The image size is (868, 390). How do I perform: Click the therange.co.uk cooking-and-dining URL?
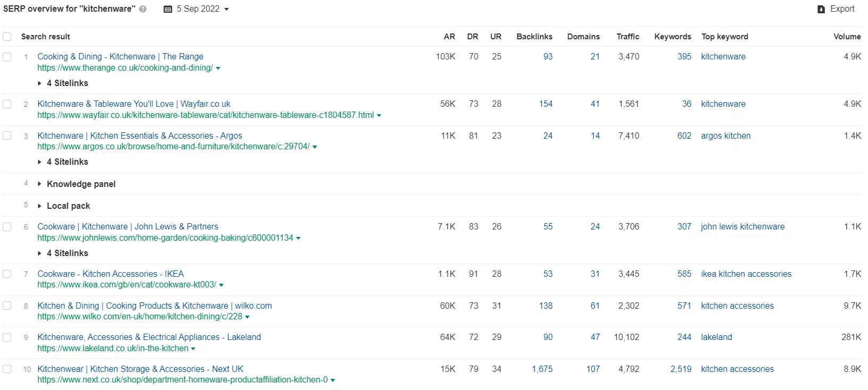tap(125, 68)
